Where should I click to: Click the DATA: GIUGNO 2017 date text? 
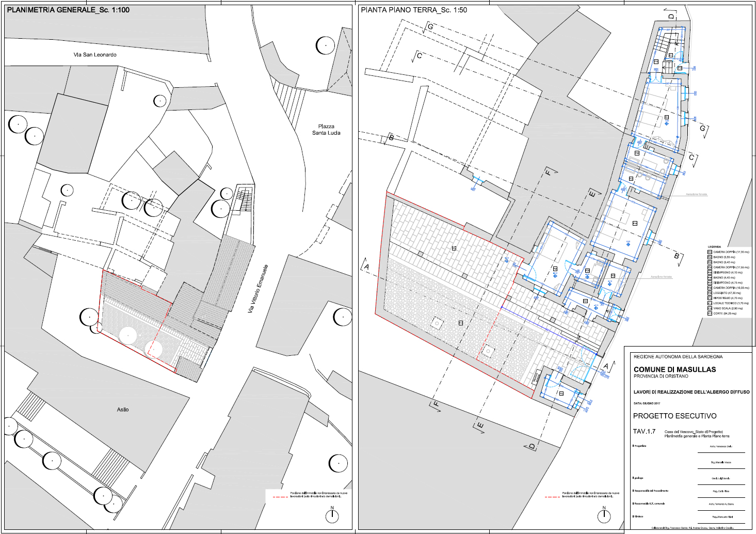pos(647,403)
